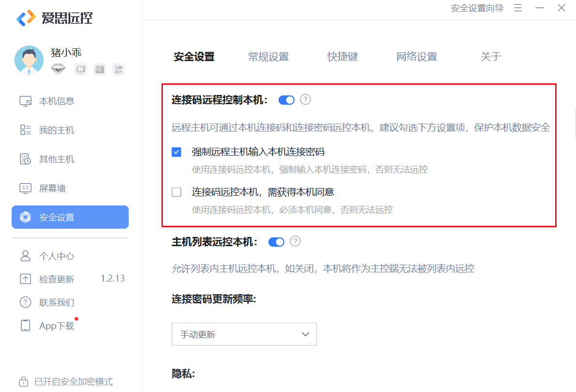Click help icon next to 连接码远程控制本机
This screenshot has height=392, width=576.
tap(305, 99)
